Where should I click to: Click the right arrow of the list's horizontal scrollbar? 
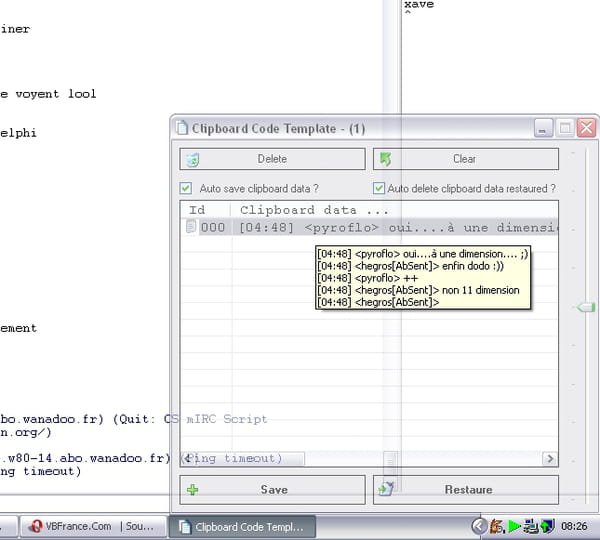click(x=550, y=458)
